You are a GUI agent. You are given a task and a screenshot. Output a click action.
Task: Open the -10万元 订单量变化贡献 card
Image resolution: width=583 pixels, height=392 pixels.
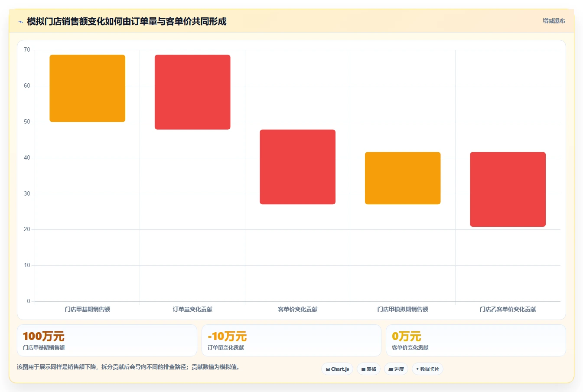click(x=291, y=340)
